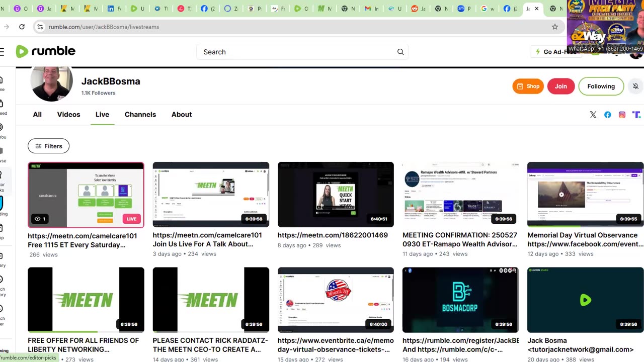
Task: Open JackBBosma's Instagram profile icon
Action: pos(622,115)
